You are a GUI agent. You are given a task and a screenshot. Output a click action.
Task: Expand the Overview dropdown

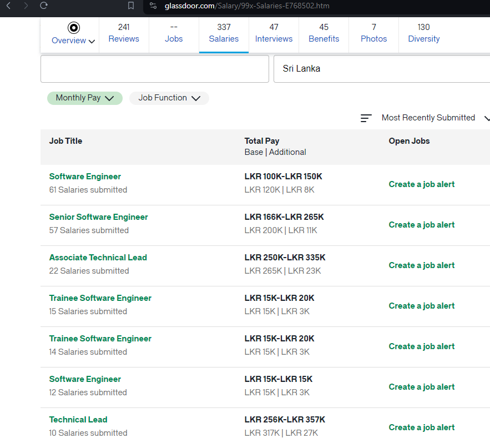pyautogui.click(x=73, y=41)
